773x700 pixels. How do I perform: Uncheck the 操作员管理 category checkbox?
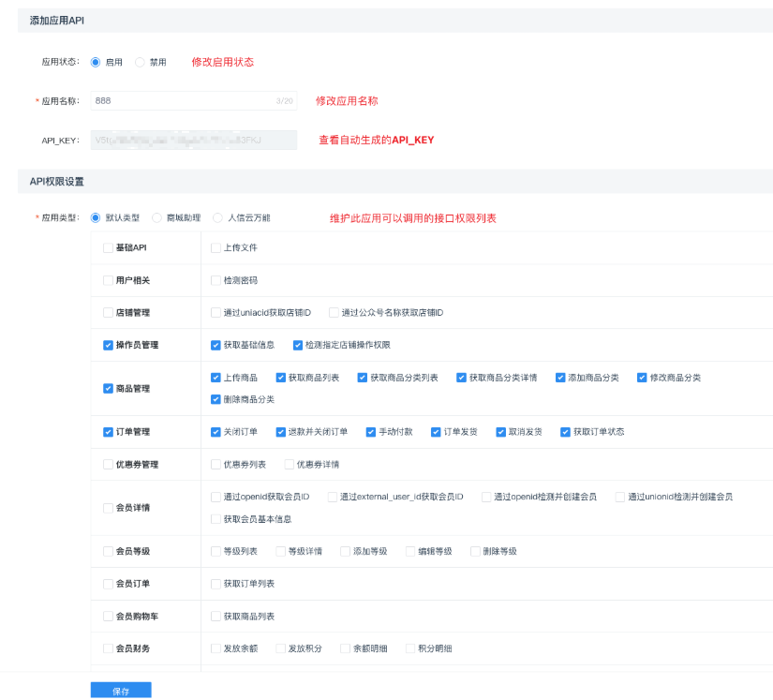108,346
